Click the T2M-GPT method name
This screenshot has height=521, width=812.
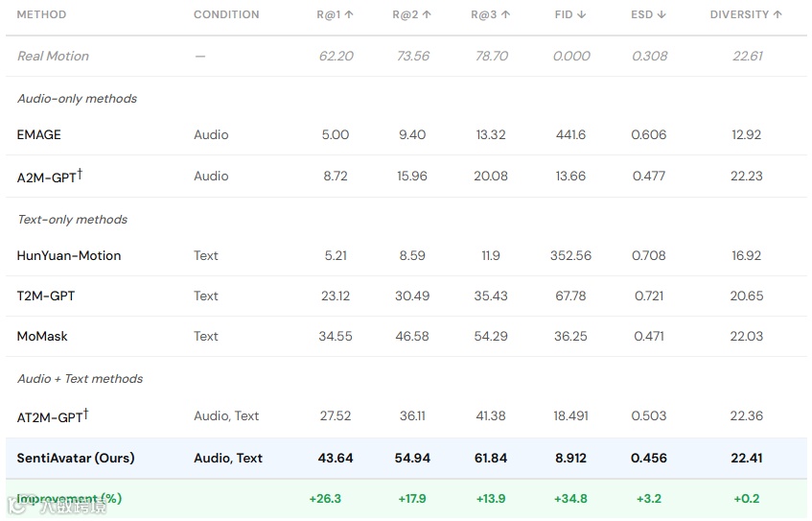coord(46,296)
